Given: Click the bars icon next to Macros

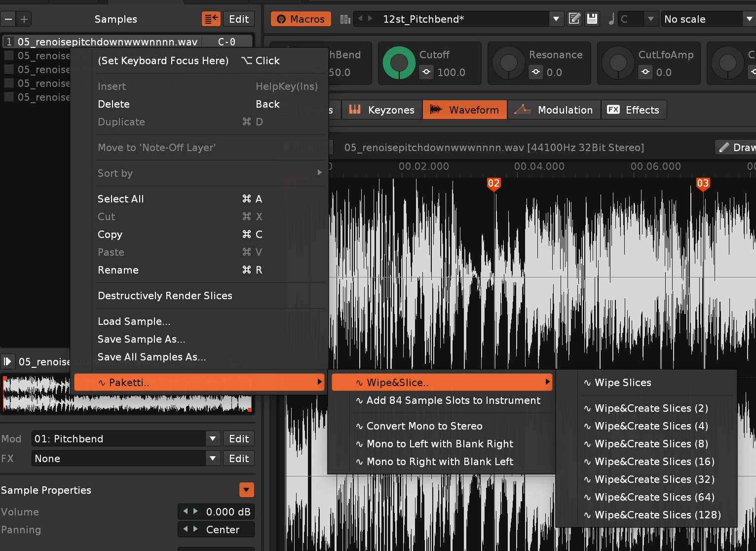Looking at the screenshot, I should click(x=345, y=19).
